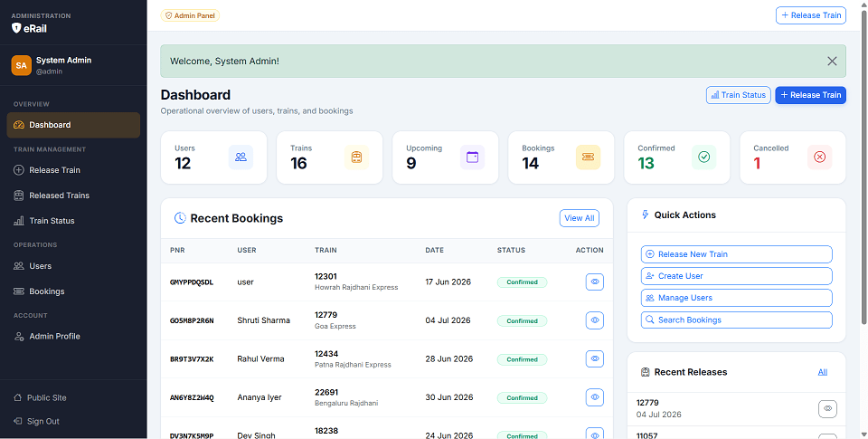
Task: Click the Cancelled card cross icon
Action: [x=820, y=157]
